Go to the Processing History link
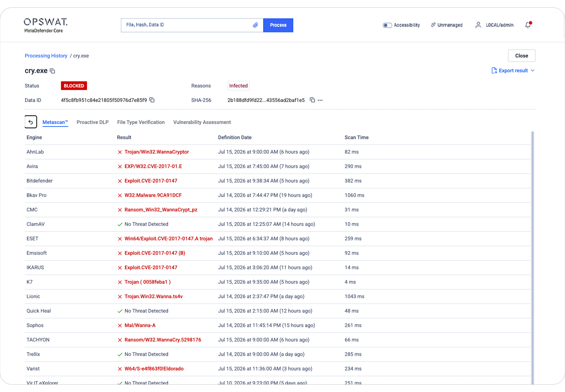 (x=46, y=56)
